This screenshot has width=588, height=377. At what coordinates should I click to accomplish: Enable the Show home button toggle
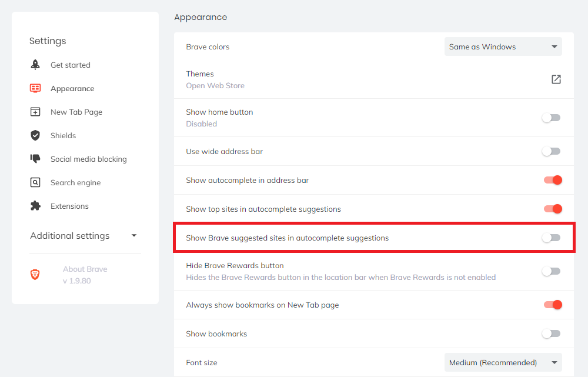(552, 118)
